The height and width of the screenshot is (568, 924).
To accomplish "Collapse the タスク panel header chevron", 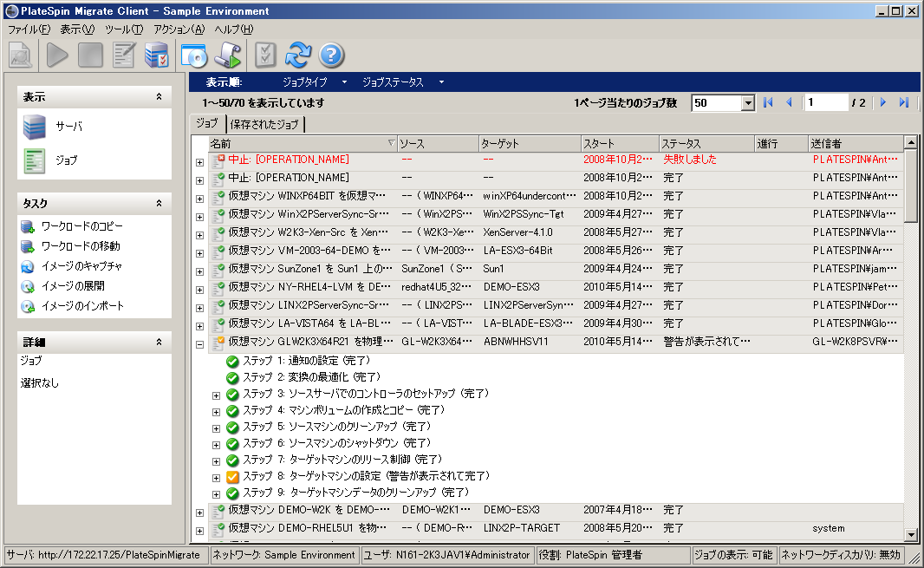I will [x=159, y=203].
